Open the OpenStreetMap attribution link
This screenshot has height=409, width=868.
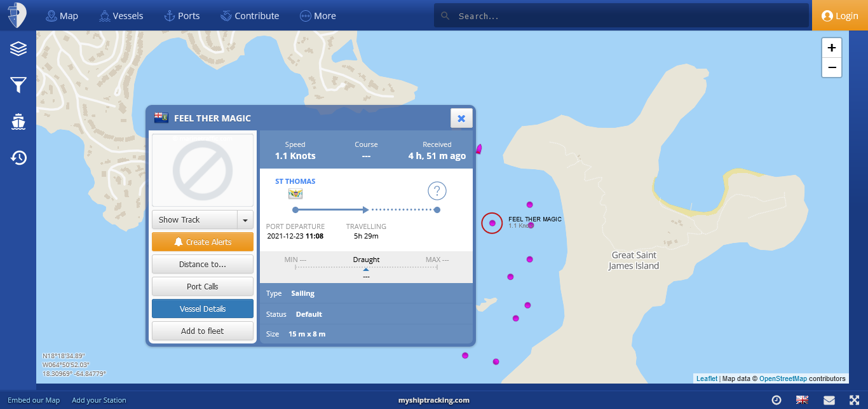(783, 378)
